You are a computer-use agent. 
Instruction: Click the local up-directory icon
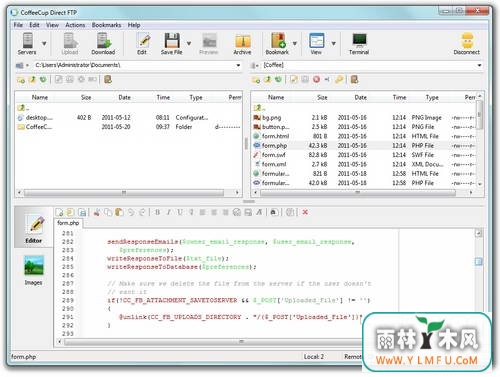32,79
